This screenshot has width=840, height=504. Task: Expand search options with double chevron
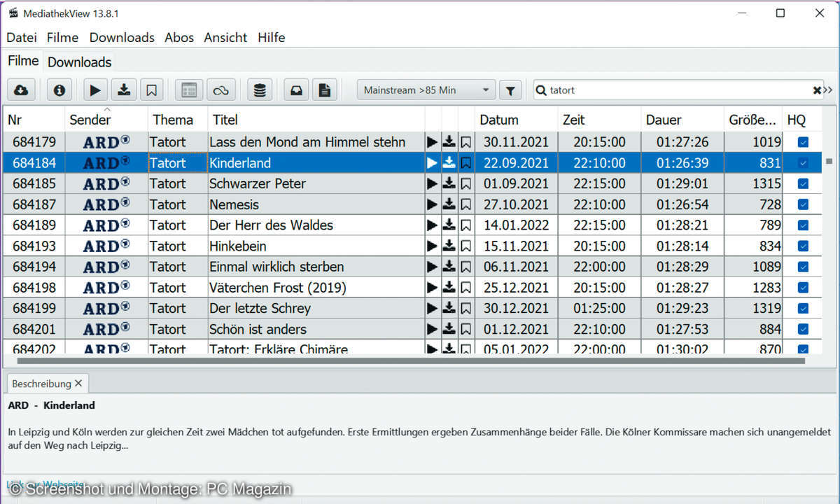[x=828, y=90]
